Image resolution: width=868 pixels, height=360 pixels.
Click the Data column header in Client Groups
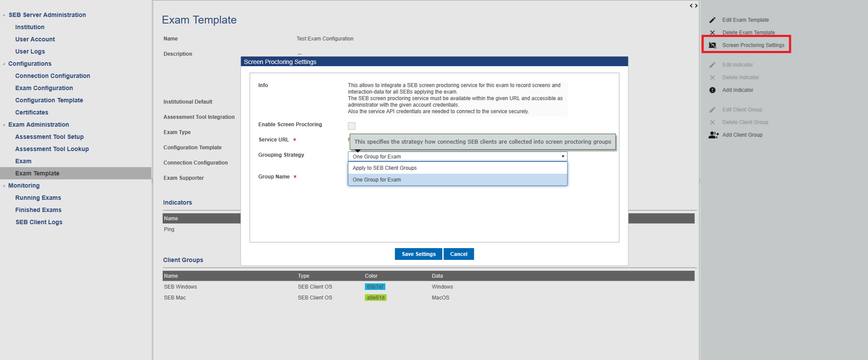click(x=437, y=276)
